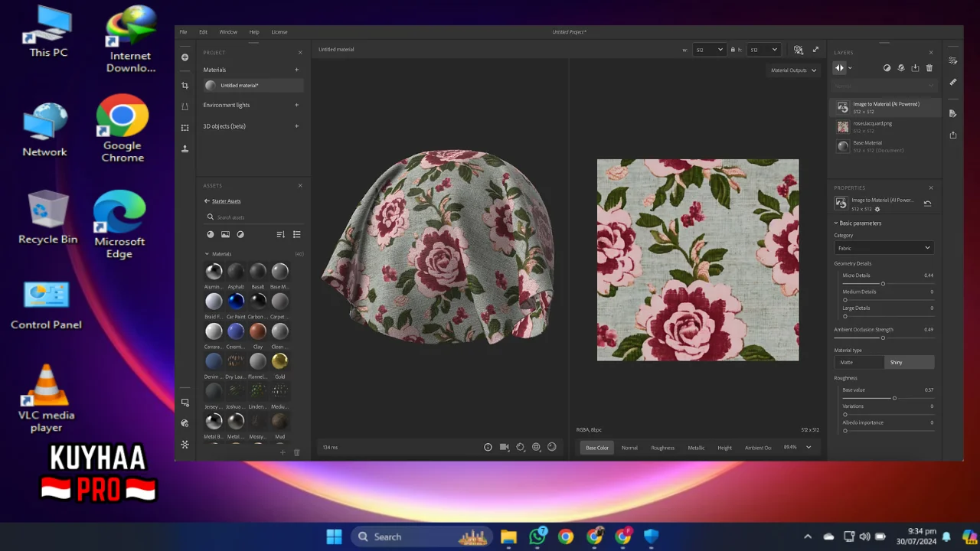The width and height of the screenshot is (980, 551).
Task: Open the mesh shape globe icon in viewport
Action: click(x=536, y=447)
